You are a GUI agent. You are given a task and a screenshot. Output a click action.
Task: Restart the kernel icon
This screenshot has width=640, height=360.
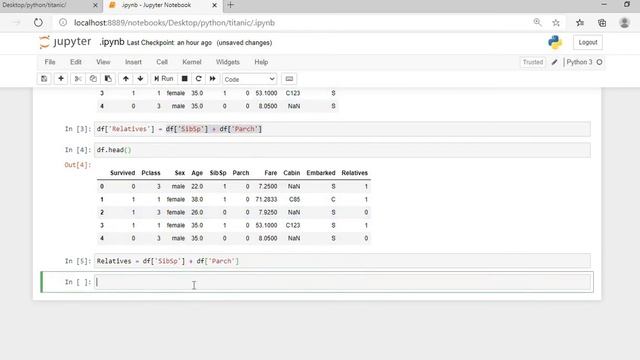198,79
